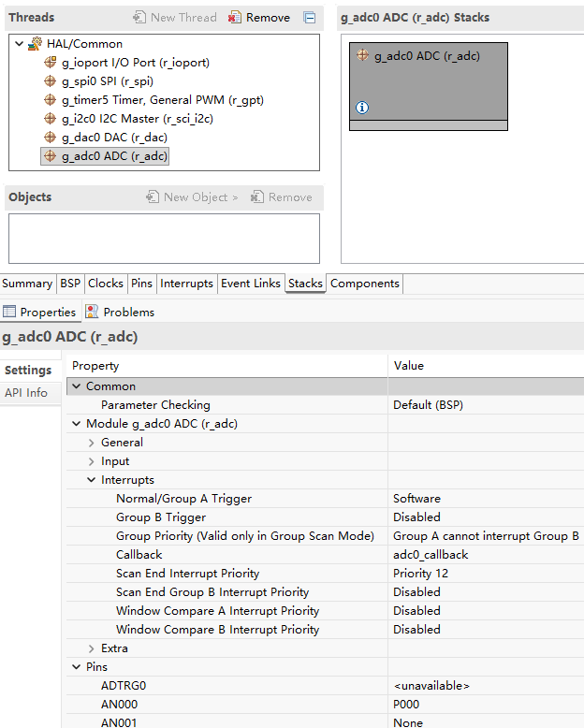Click the AN001 pin value None

[486, 722]
